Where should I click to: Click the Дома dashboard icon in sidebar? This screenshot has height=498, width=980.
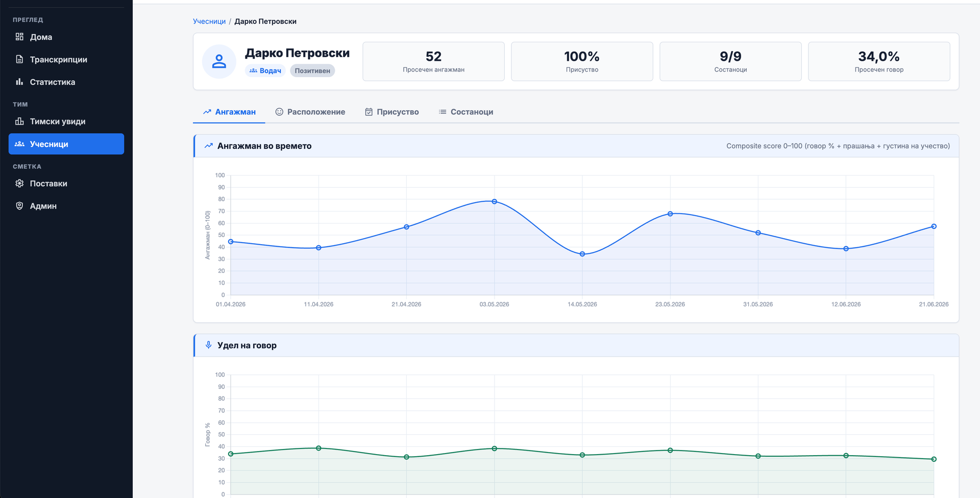tap(19, 37)
